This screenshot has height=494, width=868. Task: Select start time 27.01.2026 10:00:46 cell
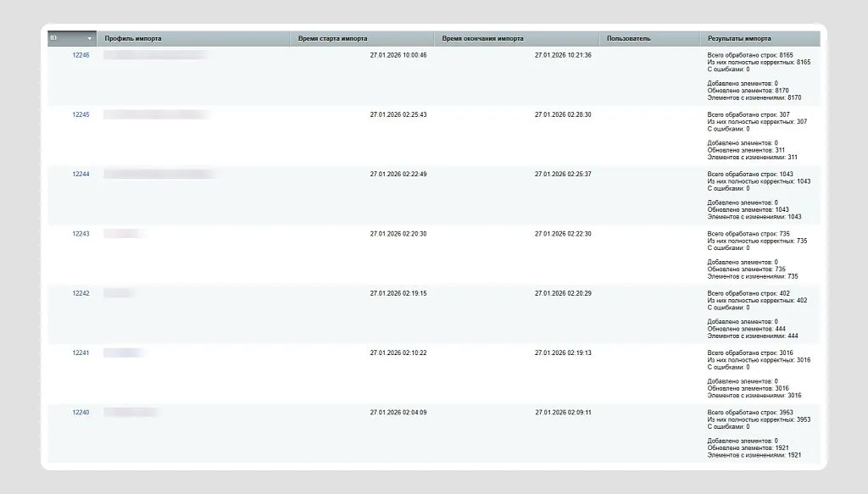[x=398, y=55]
